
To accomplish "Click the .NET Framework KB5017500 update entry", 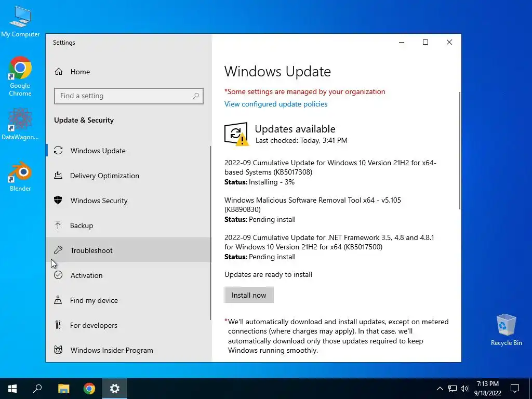I will 329,247.
